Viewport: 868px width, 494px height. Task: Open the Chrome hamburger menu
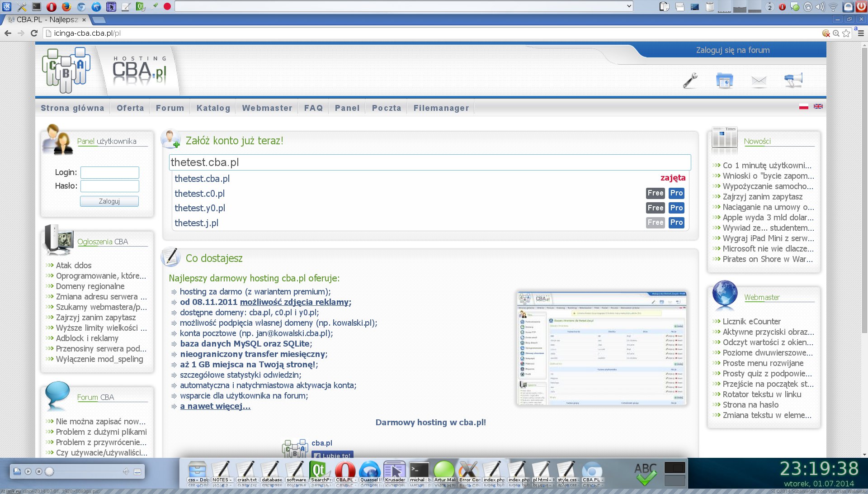point(861,33)
